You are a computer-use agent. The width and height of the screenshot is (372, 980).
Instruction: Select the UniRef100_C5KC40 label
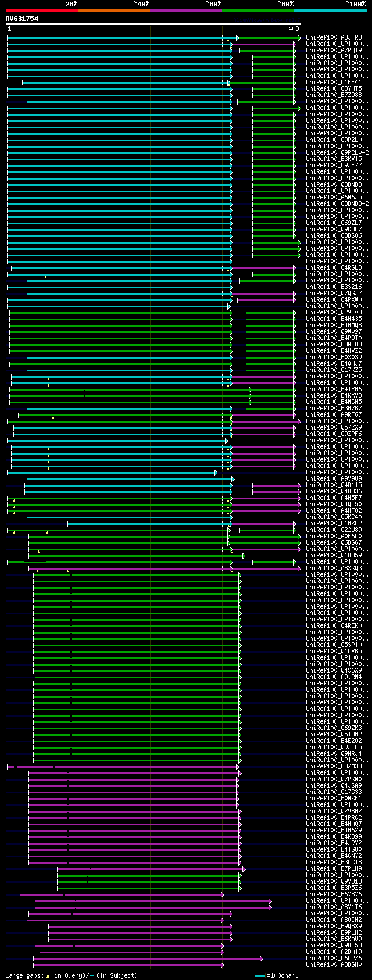(334, 517)
